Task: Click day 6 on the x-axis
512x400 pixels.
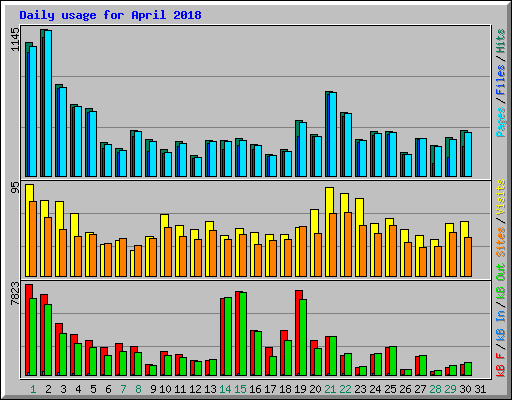Action: coord(108,389)
